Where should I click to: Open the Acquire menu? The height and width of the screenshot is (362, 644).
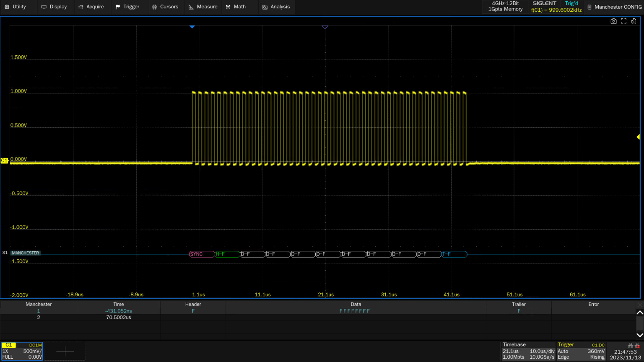[x=91, y=7]
